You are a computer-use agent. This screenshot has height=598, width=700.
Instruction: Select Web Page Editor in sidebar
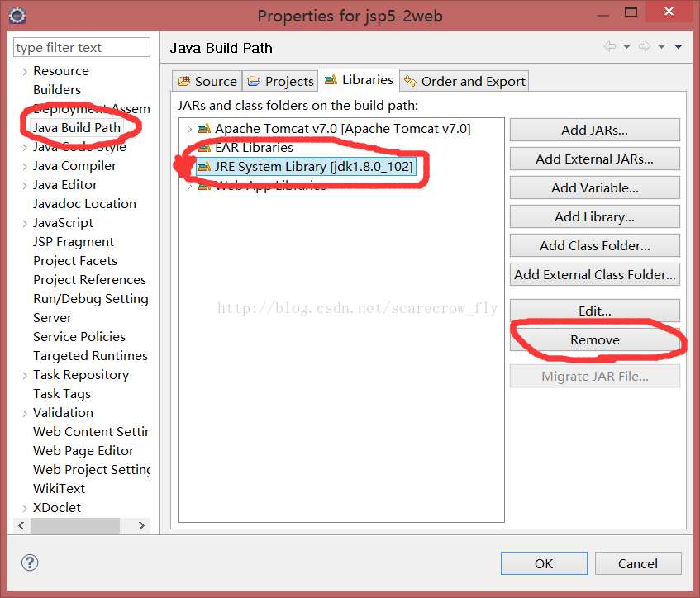pos(83,451)
